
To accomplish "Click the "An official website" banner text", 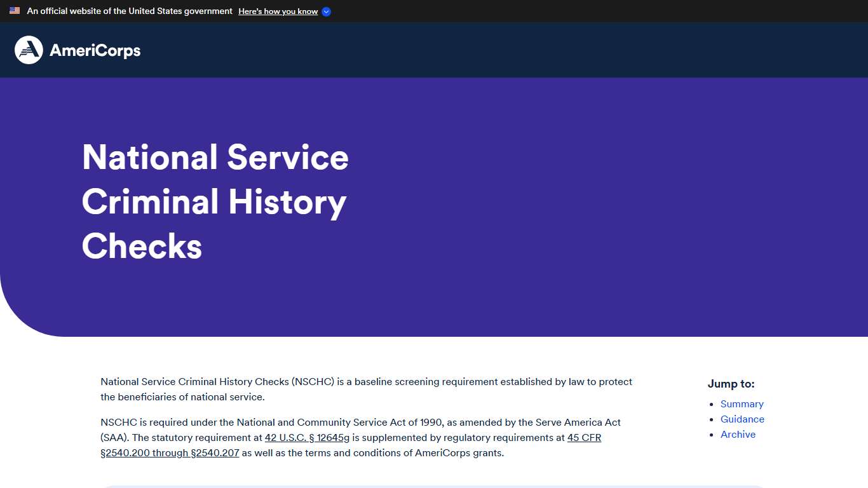I will point(130,11).
